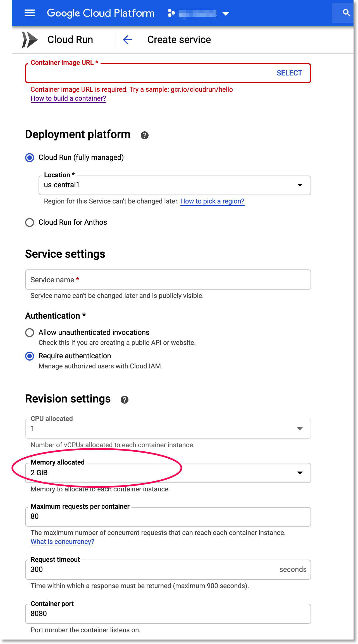
Task: Choose Require authentication radio
Action: pyautogui.click(x=30, y=356)
